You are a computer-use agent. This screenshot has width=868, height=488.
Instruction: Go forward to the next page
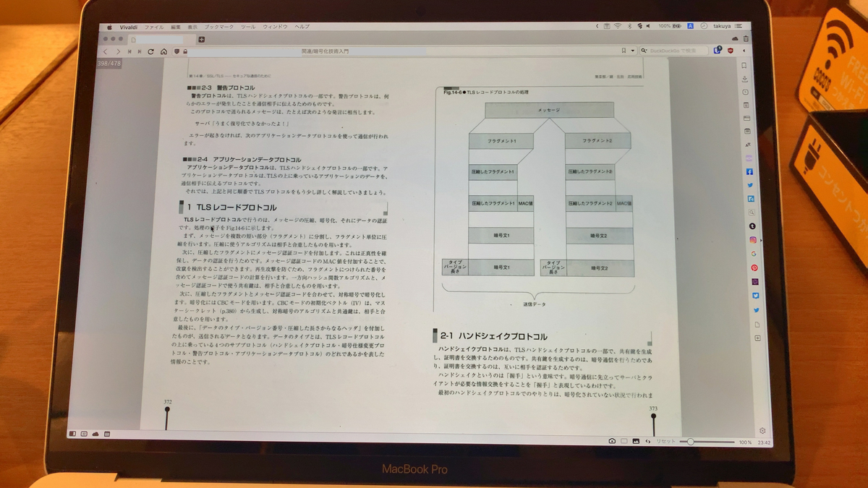(117, 52)
